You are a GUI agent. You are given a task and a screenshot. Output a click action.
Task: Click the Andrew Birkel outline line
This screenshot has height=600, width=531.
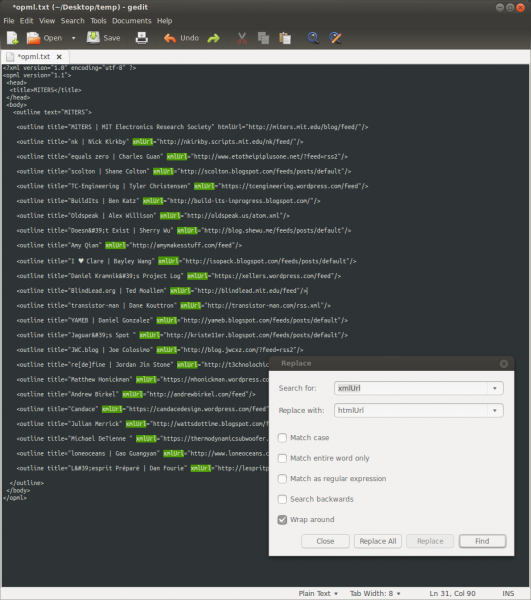[136, 394]
